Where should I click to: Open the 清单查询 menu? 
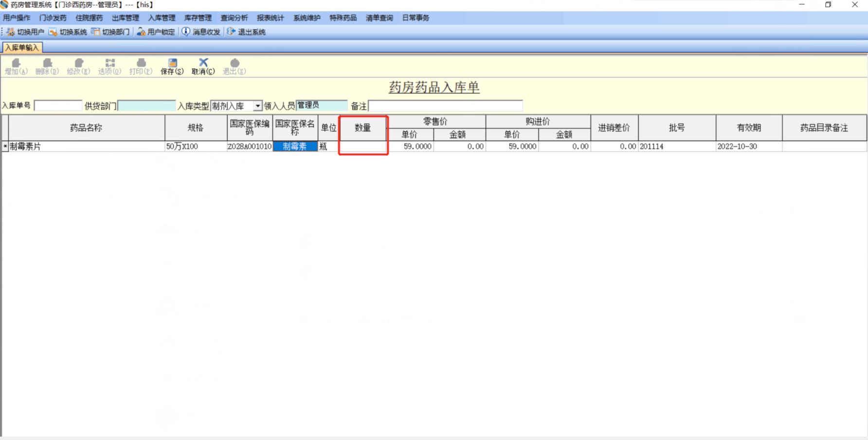tap(380, 18)
